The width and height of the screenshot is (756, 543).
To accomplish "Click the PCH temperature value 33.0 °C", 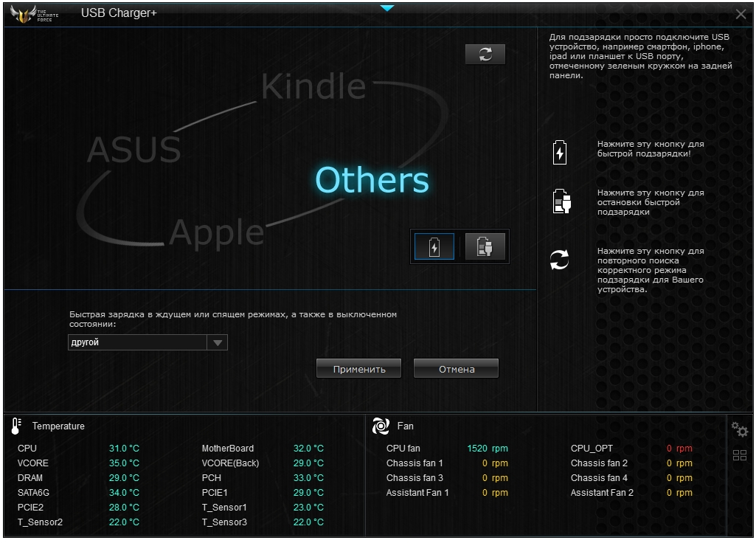I will pos(308,478).
